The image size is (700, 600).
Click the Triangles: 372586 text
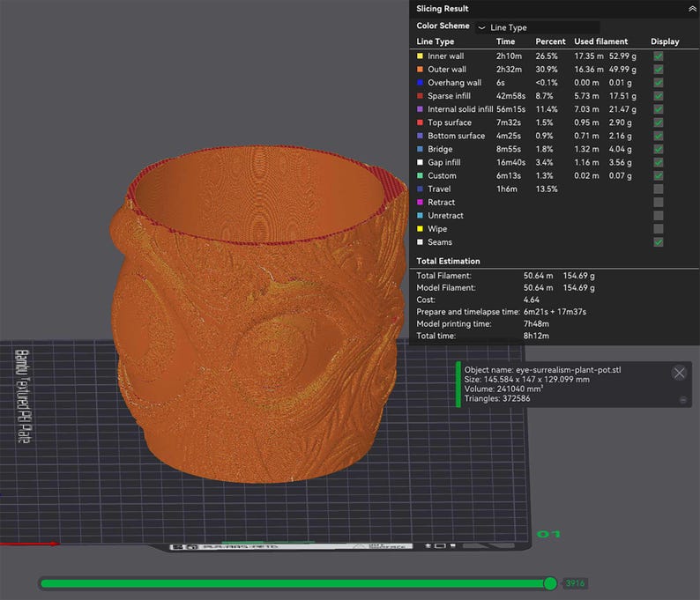[x=497, y=398]
